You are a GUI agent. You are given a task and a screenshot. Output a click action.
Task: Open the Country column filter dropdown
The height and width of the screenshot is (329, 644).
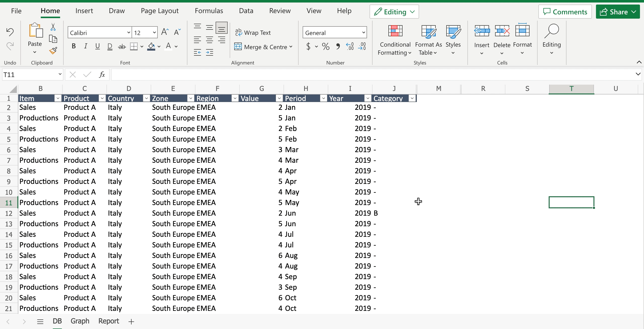tap(146, 98)
